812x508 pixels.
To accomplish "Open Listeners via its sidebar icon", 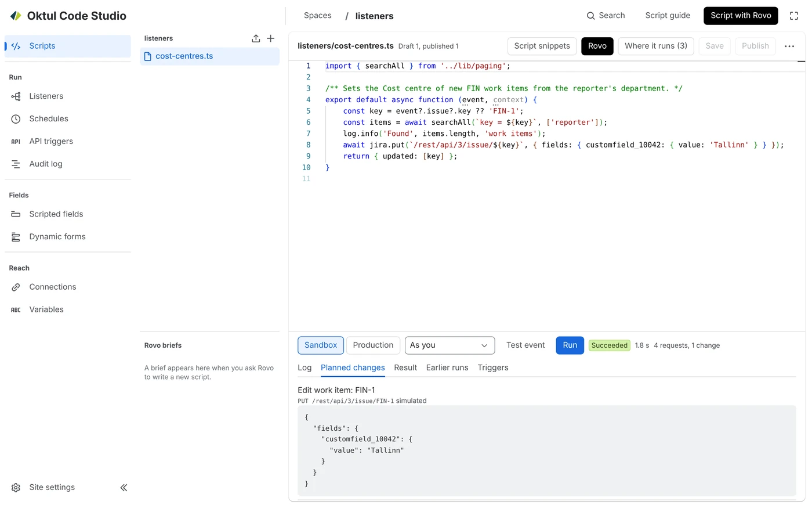I will tap(16, 96).
